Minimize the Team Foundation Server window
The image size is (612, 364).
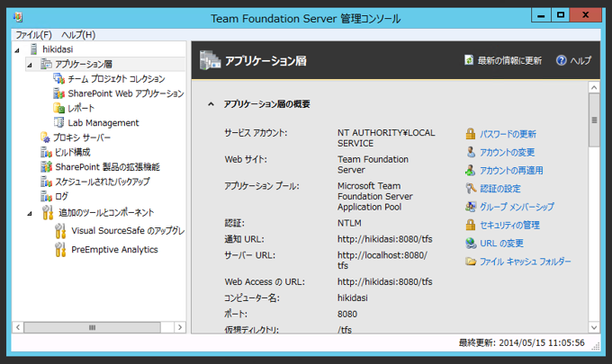(541, 15)
